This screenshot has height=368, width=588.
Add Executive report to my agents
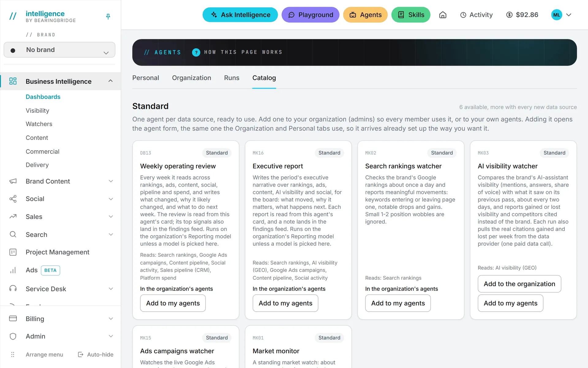click(285, 303)
